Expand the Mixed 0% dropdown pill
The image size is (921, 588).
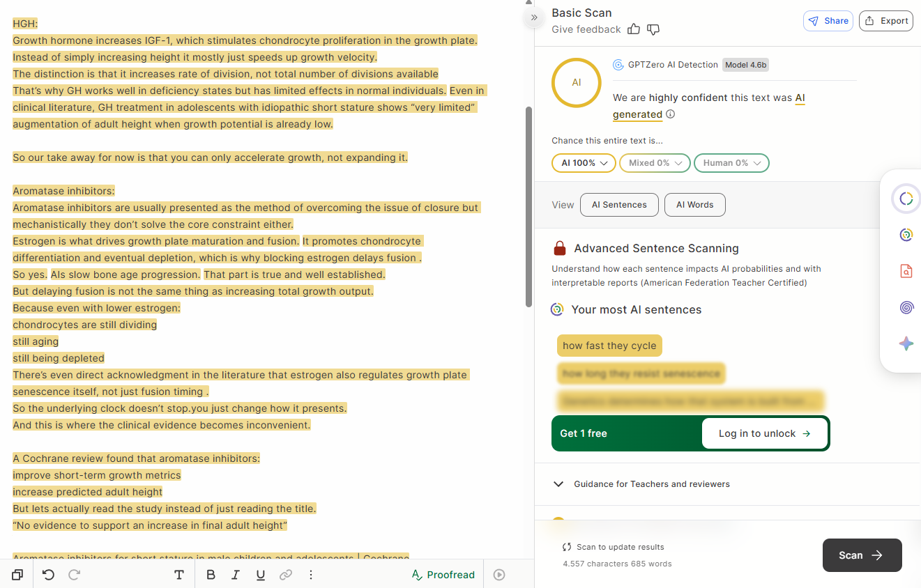pyautogui.click(x=655, y=163)
